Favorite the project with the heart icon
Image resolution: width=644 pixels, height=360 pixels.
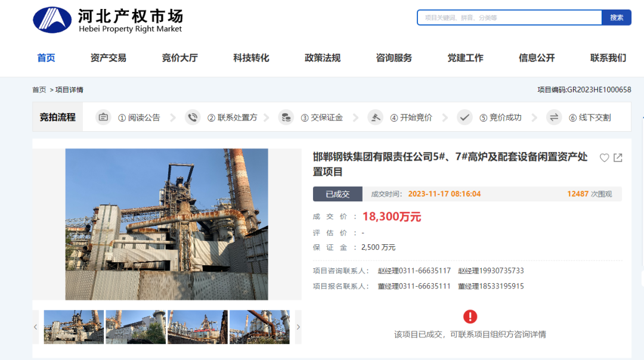pos(604,157)
